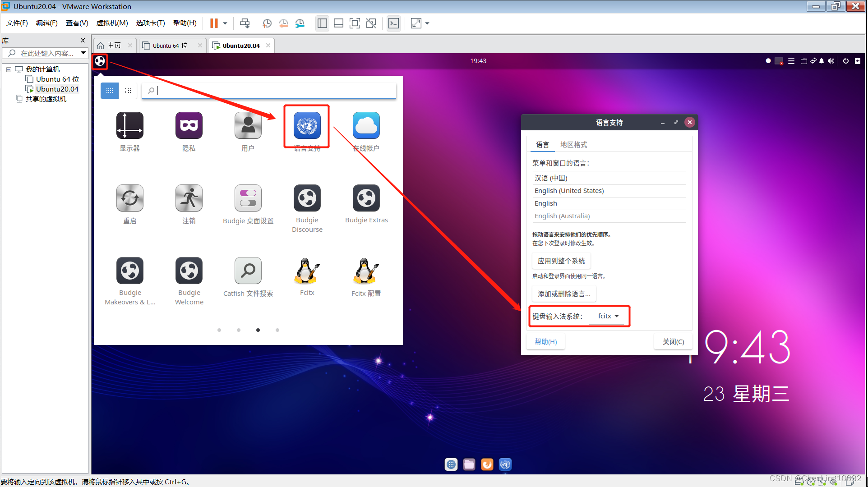Image resolution: width=868 pixels, height=487 pixels.
Task: Click the volume speaker icon in panel
Action: click(831, 61)
